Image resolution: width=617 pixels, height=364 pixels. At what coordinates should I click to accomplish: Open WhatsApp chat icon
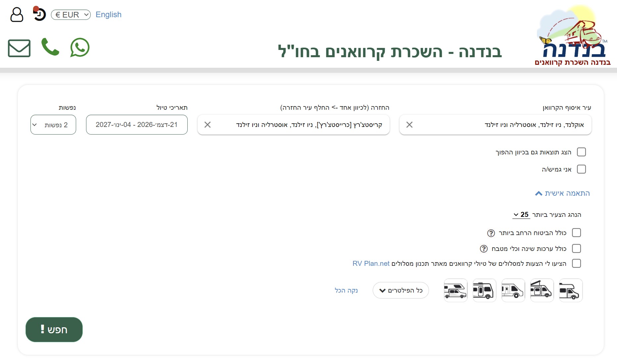79,48
